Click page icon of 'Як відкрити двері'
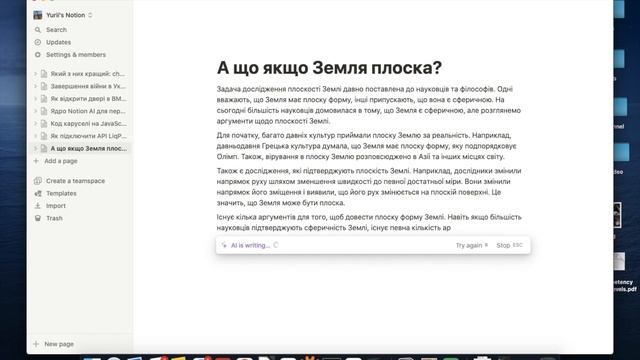Screen dimensions: 640x360 (44, 99)
